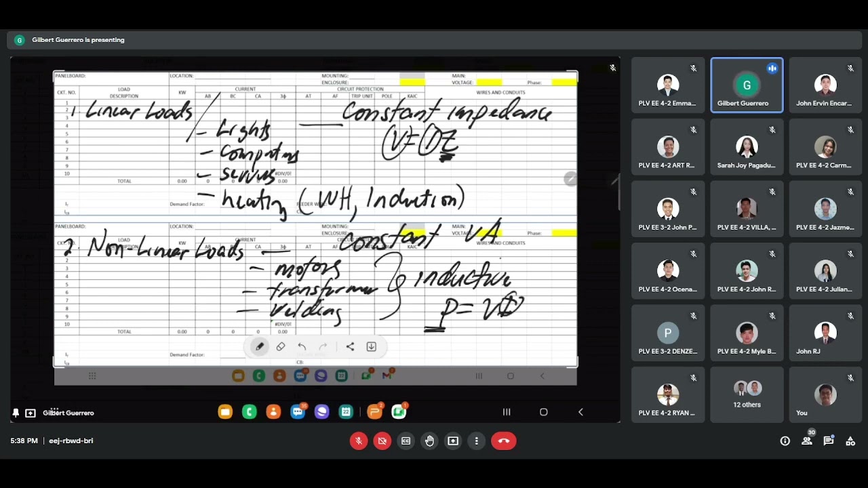Screen dimensions: 868x488
Task: Select the tile labeled You
Action: (825, 394)
